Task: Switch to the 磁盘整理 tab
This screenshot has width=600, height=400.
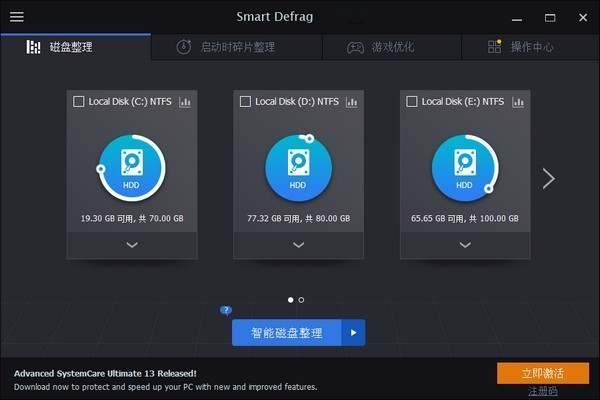Action: (x=76, y=47)
